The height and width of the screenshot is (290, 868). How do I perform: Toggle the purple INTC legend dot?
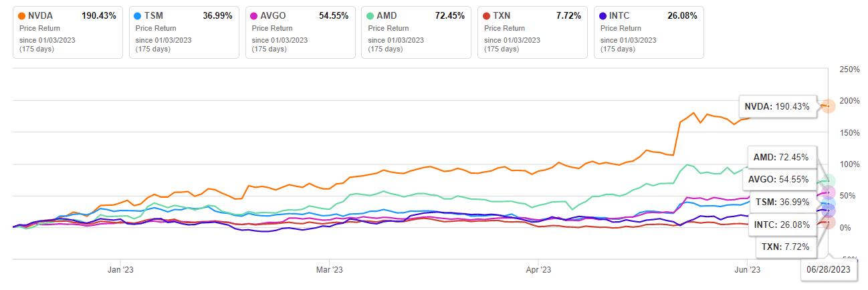pos(605,15)
